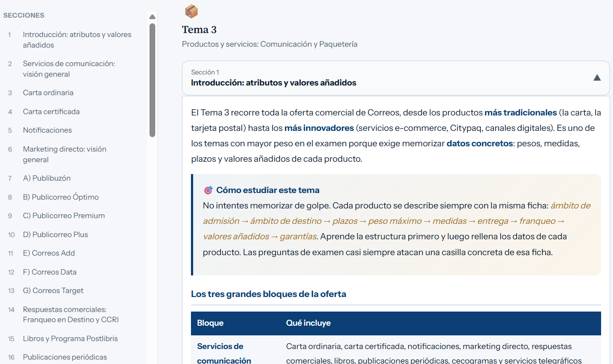Click the Bloque table column header
Image resolution: width=613 pixels, height=364 pixels.
(210, 323)
